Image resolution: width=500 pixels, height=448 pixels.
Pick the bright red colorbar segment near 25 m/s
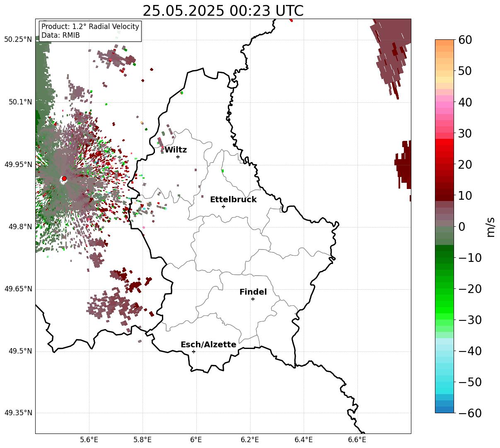[444, 148]
